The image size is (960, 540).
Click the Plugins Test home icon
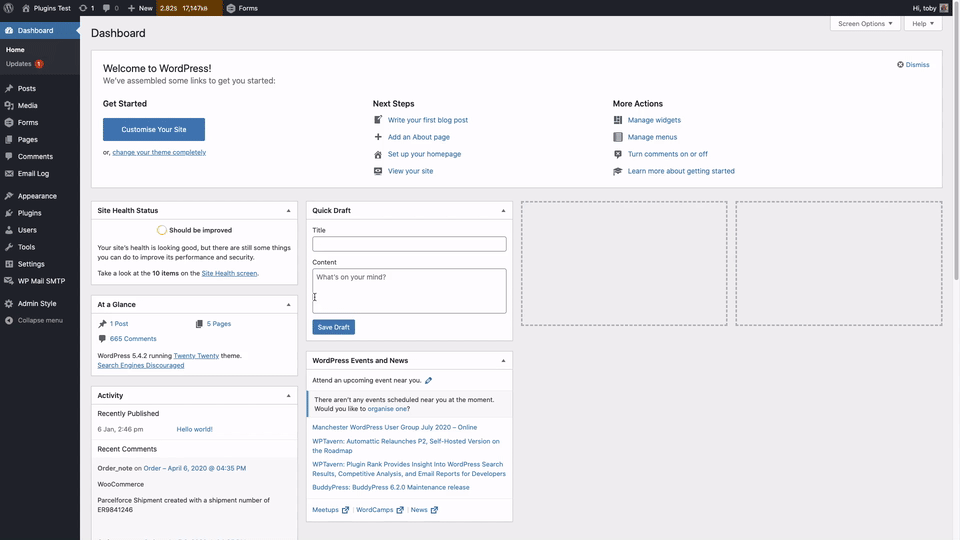pos(26,8)
